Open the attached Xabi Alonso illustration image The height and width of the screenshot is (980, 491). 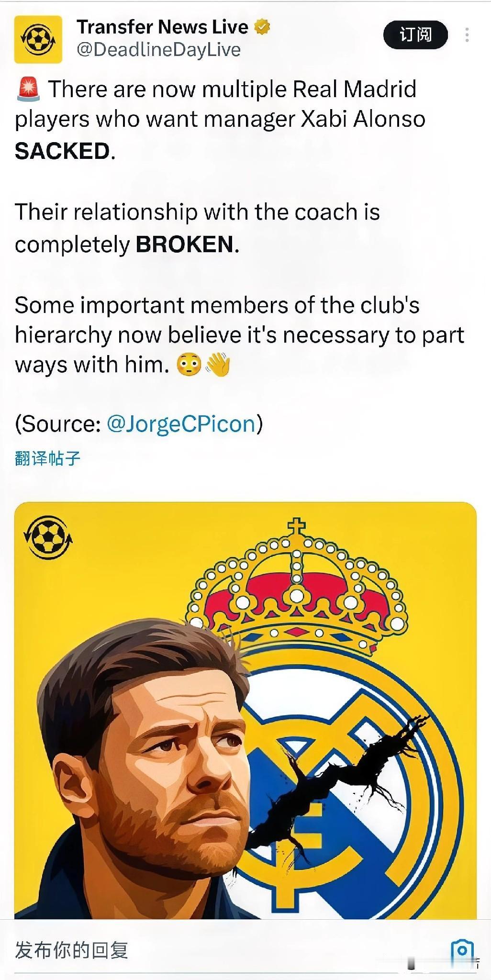click(x=245, y=710)
